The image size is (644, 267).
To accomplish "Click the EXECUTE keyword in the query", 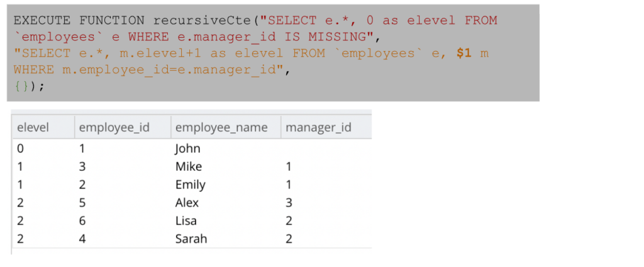I will pos(42,20).
